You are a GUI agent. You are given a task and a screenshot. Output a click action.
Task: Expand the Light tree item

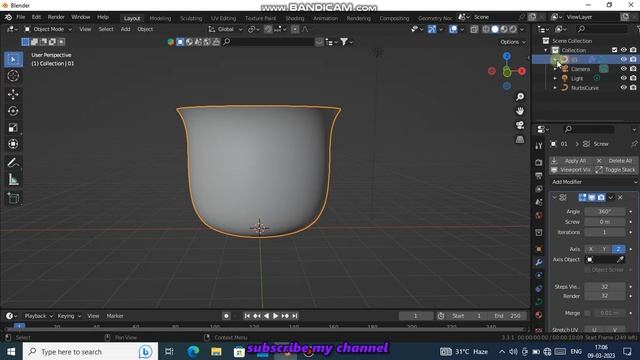(555, 78)
